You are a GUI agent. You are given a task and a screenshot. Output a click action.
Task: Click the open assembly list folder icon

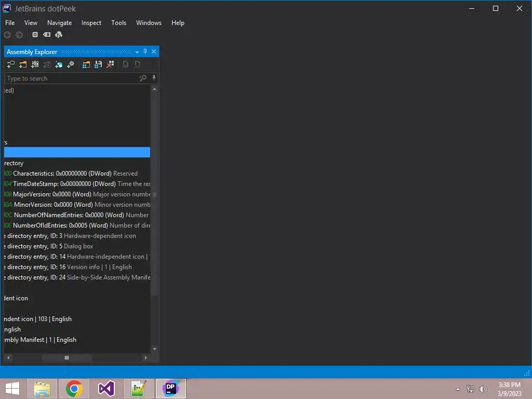(x=86, y=64)
